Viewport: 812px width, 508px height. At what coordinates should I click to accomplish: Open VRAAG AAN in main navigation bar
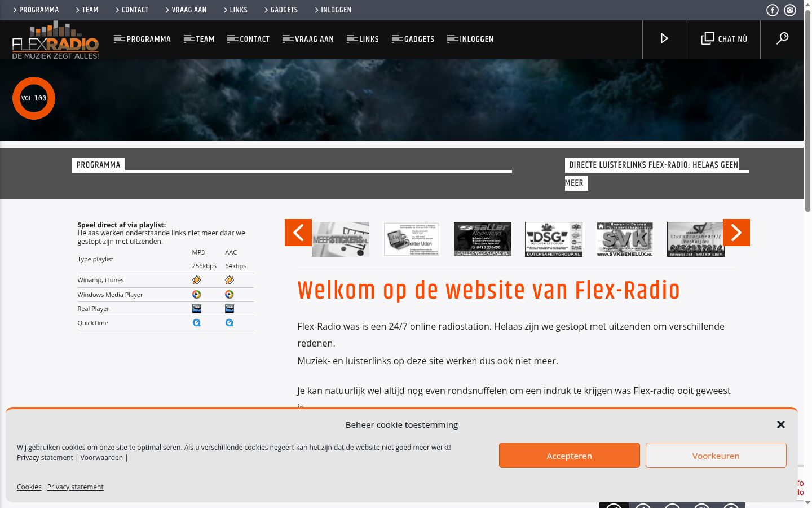(x=308, y=39)
